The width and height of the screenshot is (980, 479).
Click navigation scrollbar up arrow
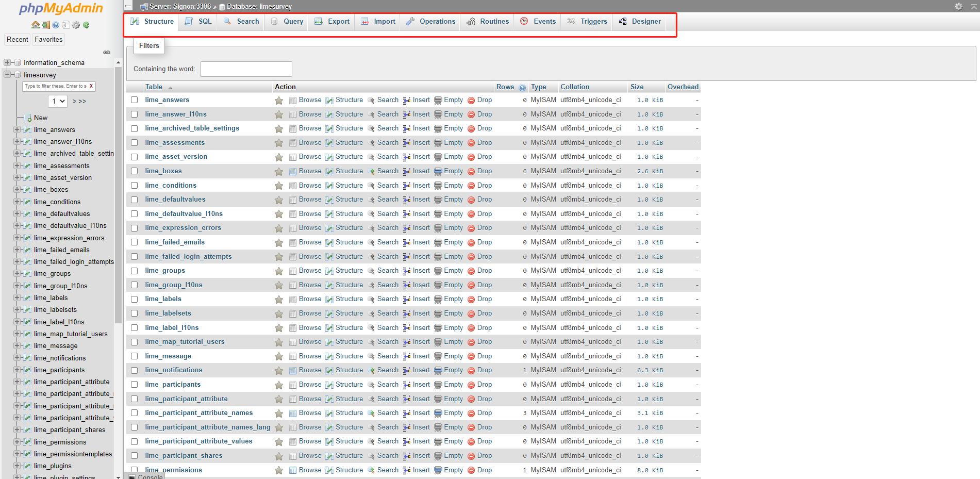[x=118, y=62]
